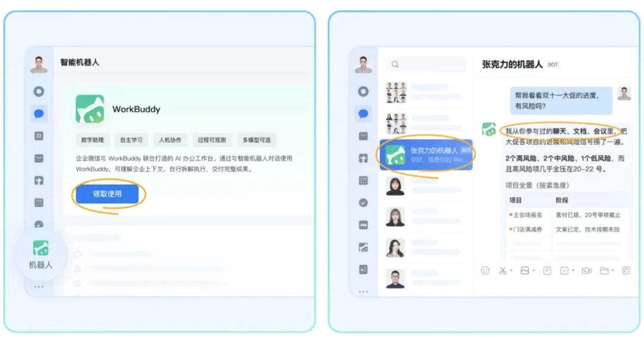Open the checkmark to-do icon in the right-panel sidebar
The width and height of the screenshot is (644, 338).
[x=364, y=203]
